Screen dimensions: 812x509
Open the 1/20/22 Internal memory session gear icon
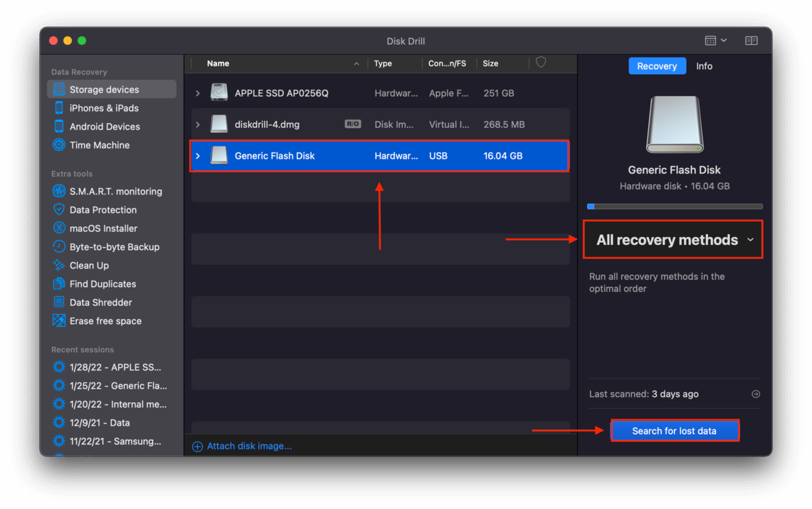(x=59, y=404)
